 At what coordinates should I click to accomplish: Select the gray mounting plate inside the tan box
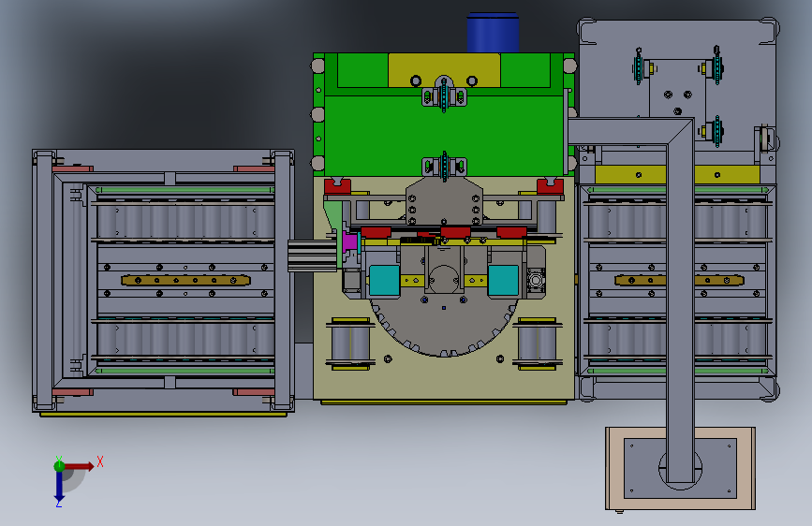click(x=680, y=469)
